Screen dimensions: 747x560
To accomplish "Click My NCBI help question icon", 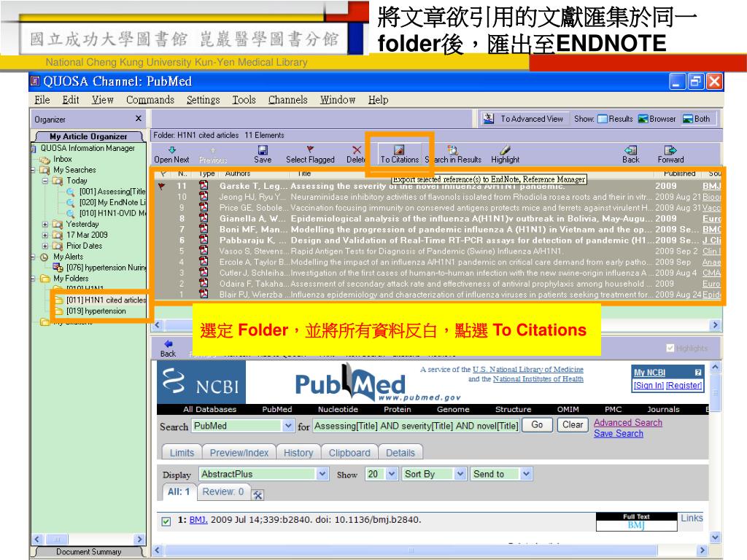I will 698,373.
